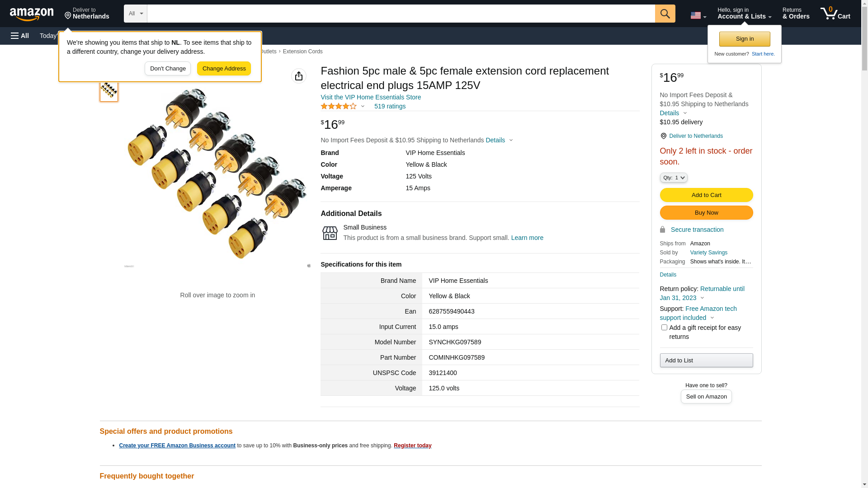
Task: Open the 519 ratings link
Action: [x=390, y=106]
